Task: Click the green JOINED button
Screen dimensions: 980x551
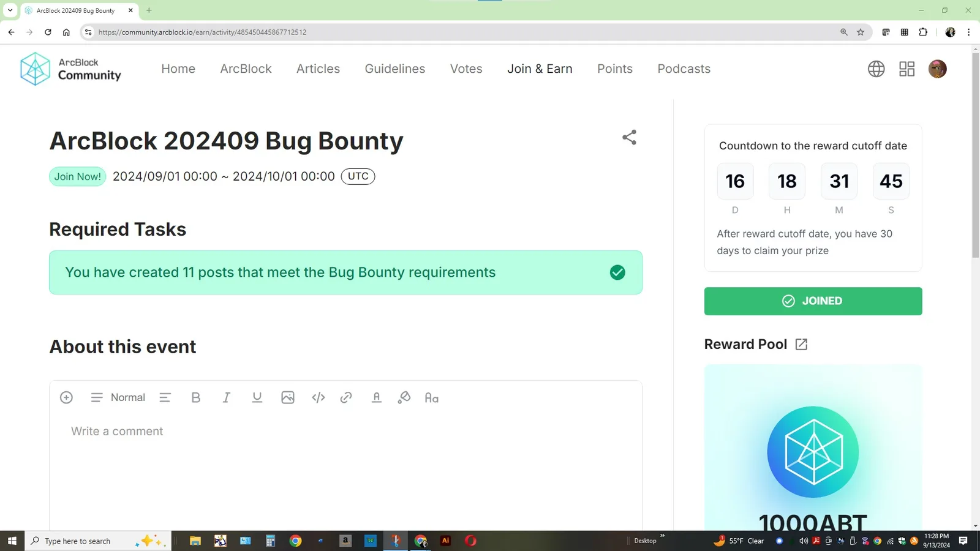Action: (x=813, y=301)
